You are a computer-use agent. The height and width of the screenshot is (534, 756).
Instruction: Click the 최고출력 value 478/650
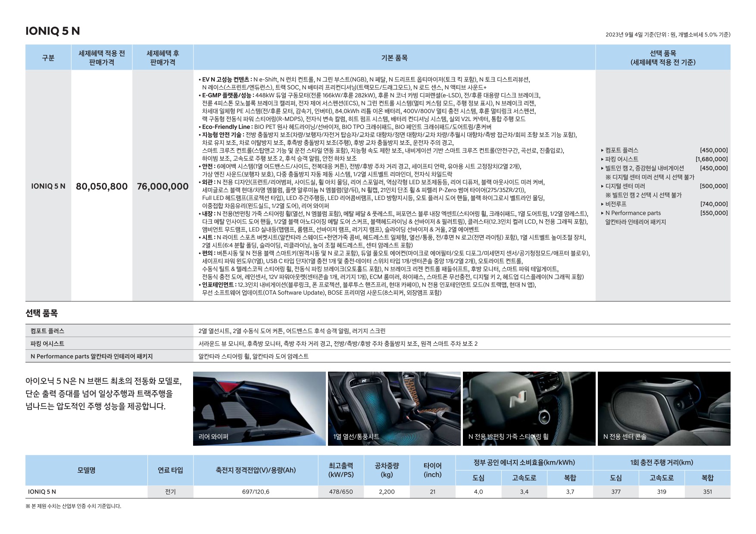(341, 492)
